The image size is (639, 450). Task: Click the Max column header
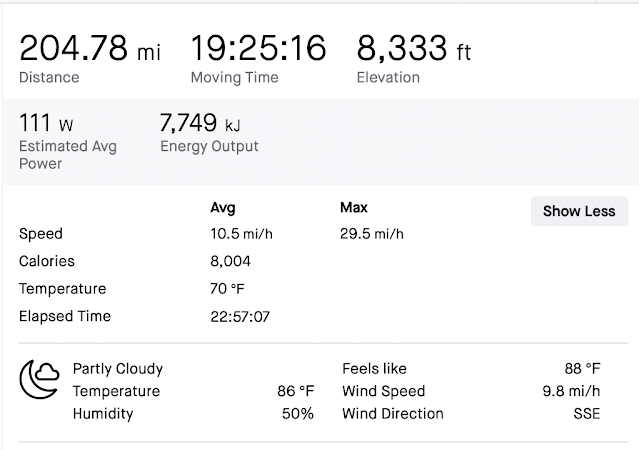pos(354,207)
